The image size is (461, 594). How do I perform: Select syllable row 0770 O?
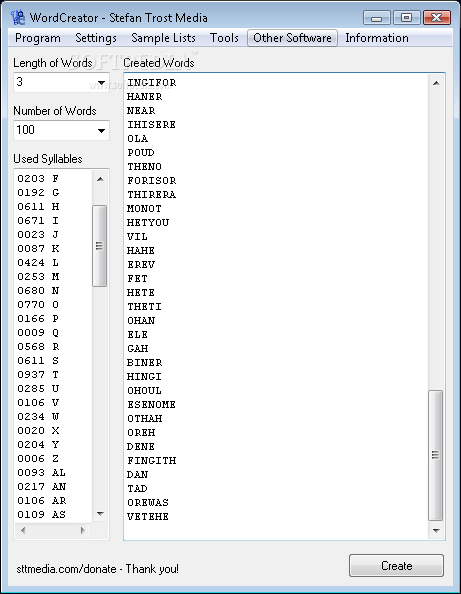(38, 305)
